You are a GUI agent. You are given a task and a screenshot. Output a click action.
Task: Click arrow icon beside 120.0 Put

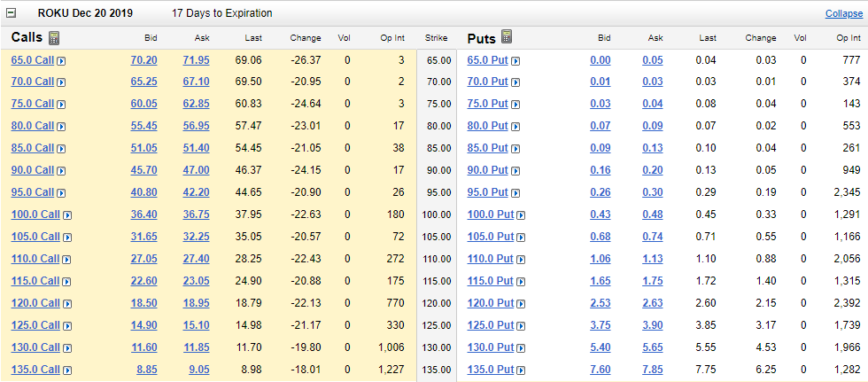point(521,304)
